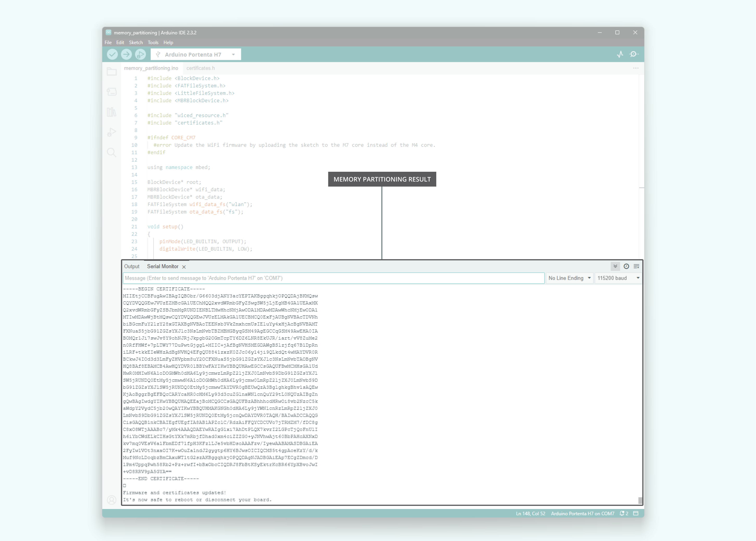The height and width of the screenshot is (541, 756).
Task: Open the Debug sidebar panel icon
Action: point(112,132)
